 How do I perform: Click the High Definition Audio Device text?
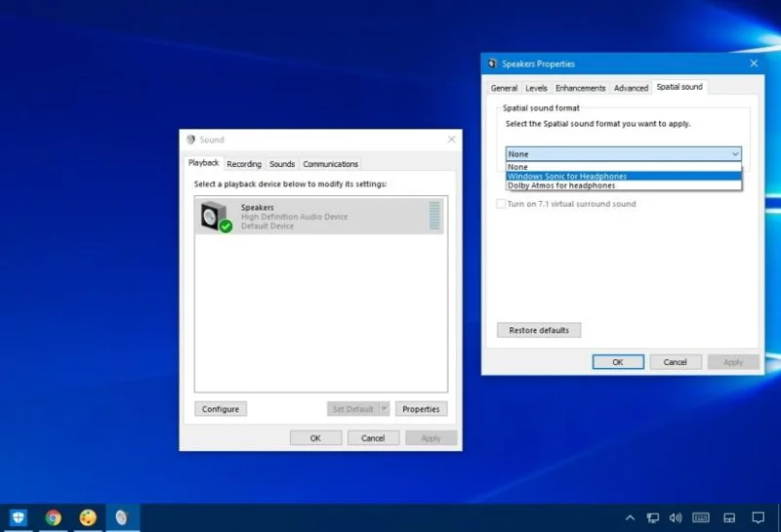(x=295, y=217)
